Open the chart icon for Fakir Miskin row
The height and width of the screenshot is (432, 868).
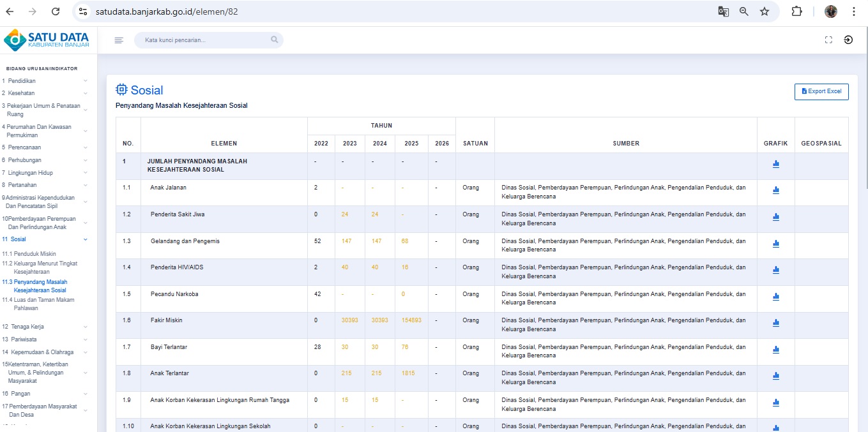775,323
